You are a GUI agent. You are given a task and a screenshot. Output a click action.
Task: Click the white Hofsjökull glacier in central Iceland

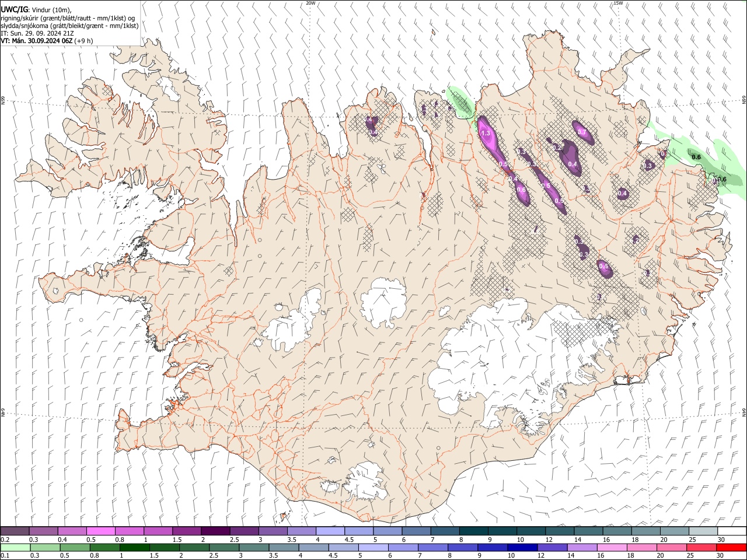(383, 302)
